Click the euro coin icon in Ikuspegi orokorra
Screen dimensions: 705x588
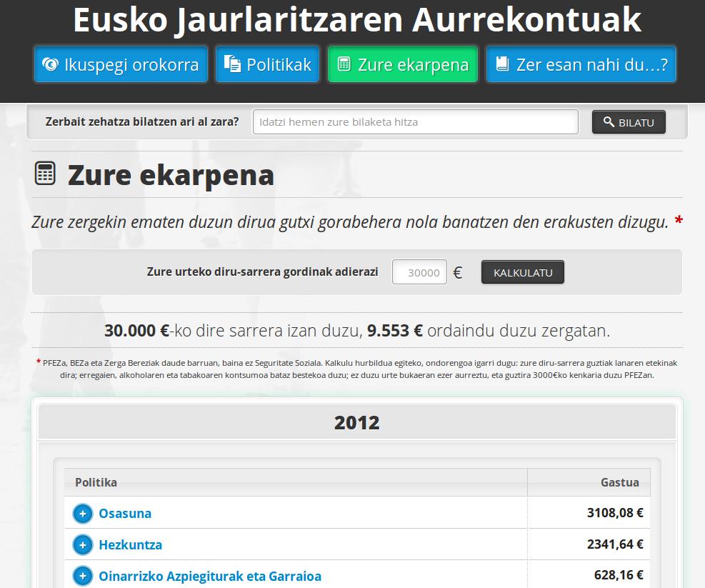(x=50, y=65)
